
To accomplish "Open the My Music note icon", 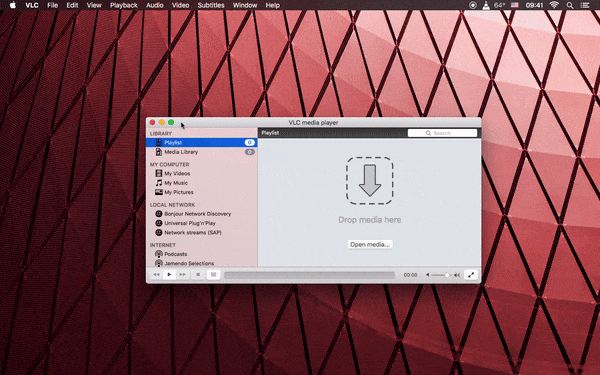I will pyautogui.click(x=159, y=183).
